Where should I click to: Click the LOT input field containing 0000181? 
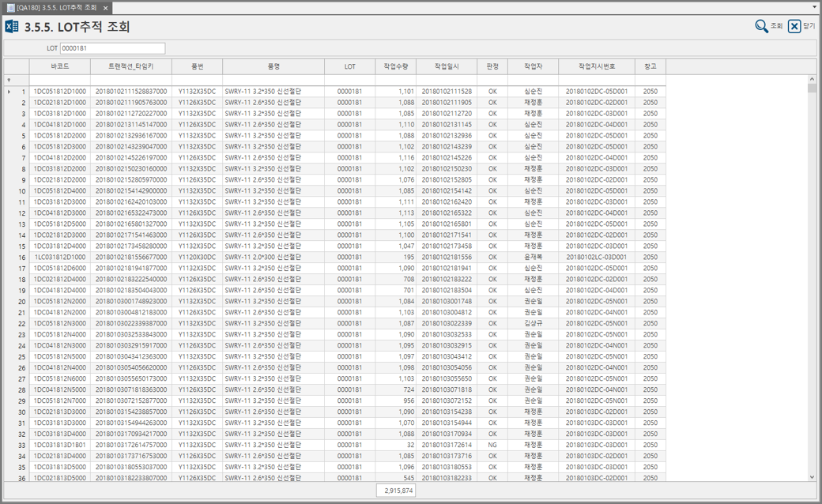click(112, 48)
